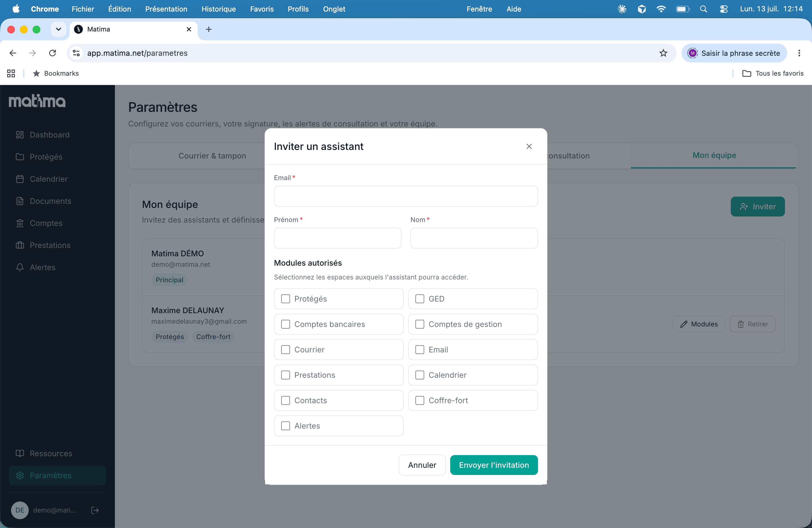The image size is (812, 528).
Task: Open the Bookmarks bar item
Action: pos(56,73)
